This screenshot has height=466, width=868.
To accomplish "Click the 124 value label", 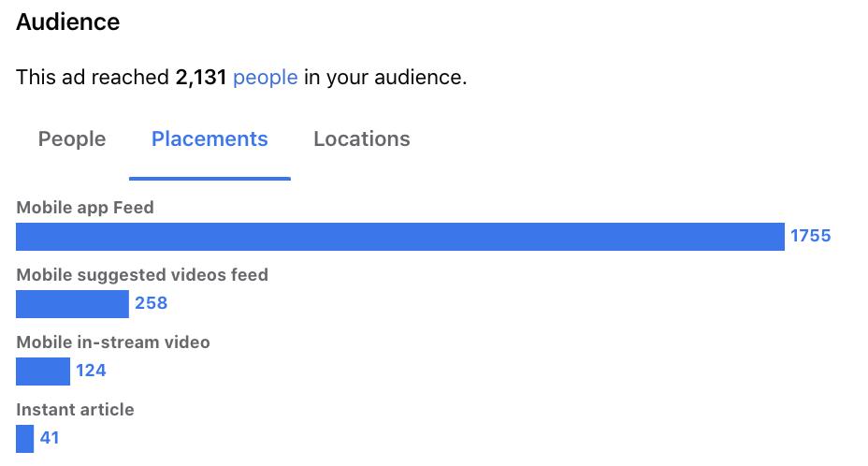I will point(91,371).
